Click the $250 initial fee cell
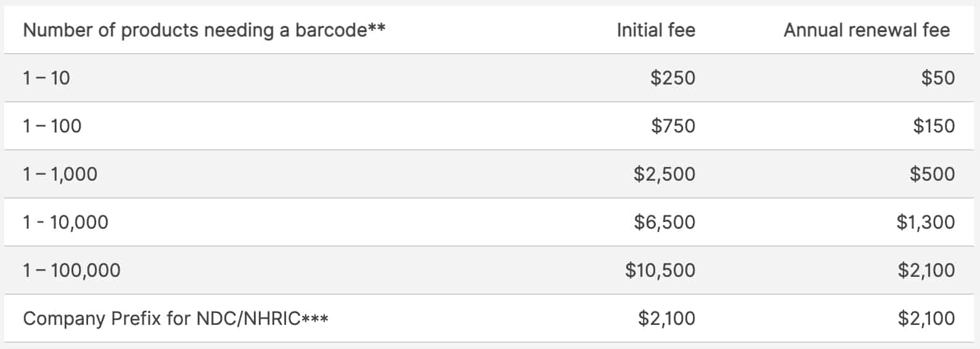The image size is (980, 349). click(x=672, y=78)
